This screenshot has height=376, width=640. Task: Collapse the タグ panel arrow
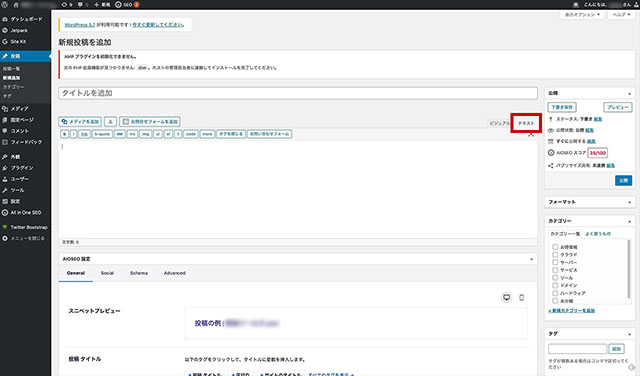tap(629, 334)
